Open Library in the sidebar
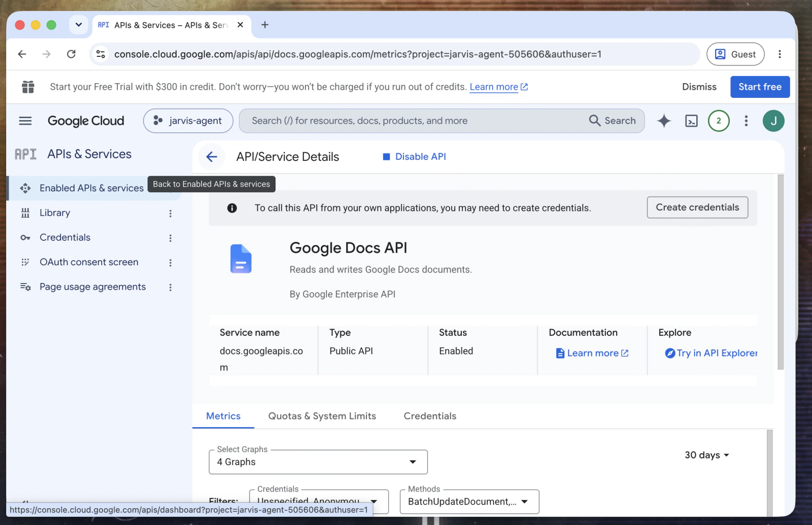The width and height of the screenshot is (812, 525). click(55, 213)
